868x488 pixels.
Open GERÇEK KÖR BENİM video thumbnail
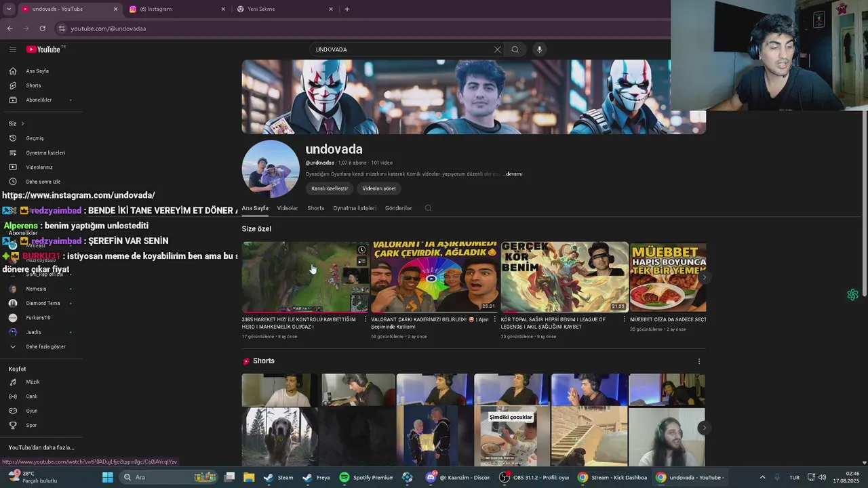(x=565, y=277)
